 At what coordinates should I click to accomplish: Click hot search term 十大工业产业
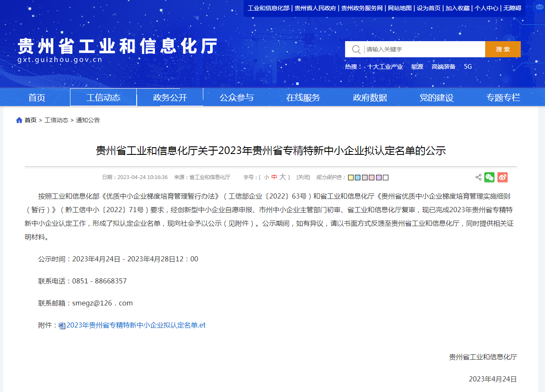click(385, 67)
